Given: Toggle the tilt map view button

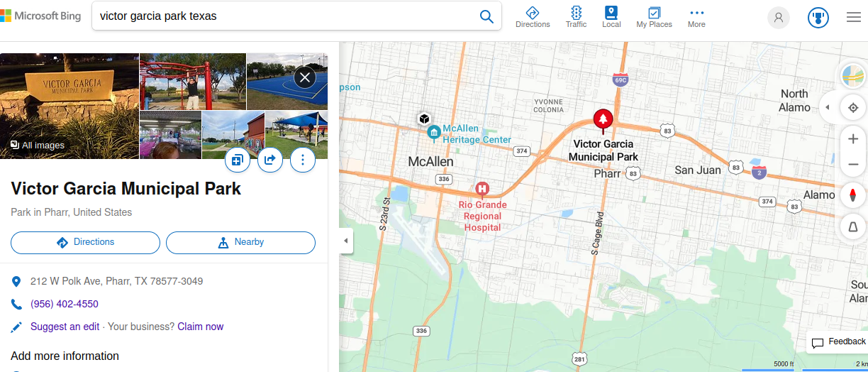Looking at the screenshot, I should (x=853, y=227).
